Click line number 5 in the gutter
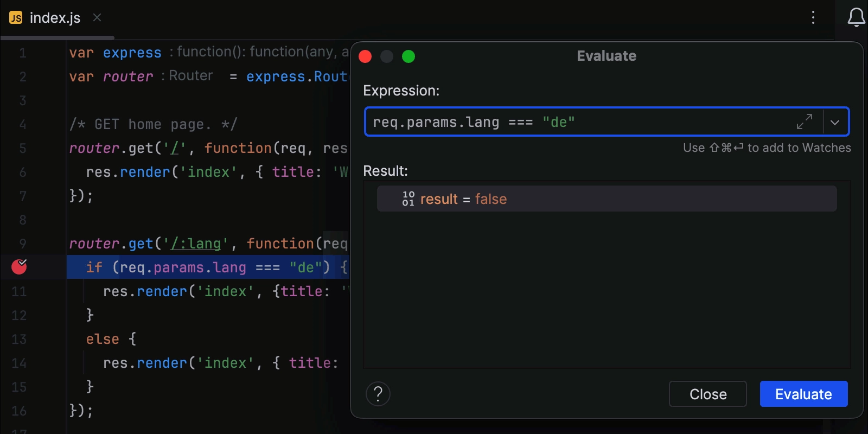868x434 pixels. (23, 148)
